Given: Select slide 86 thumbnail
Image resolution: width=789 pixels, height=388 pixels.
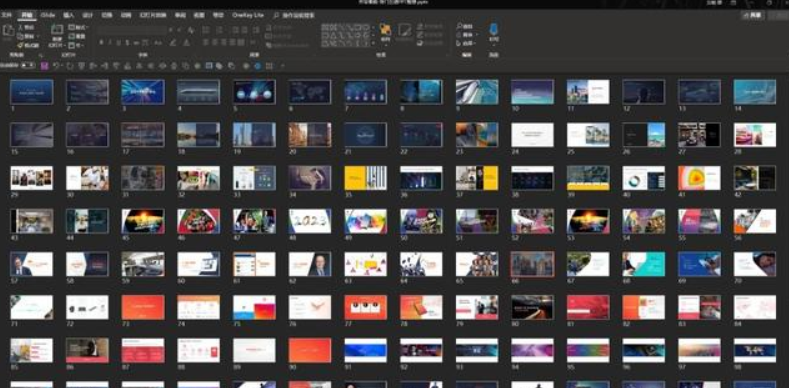Looking at the screenshot, I should (88, 350).
